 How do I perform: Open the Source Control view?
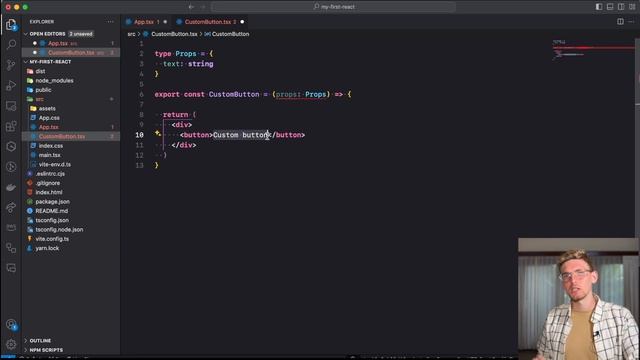[11, 65]
